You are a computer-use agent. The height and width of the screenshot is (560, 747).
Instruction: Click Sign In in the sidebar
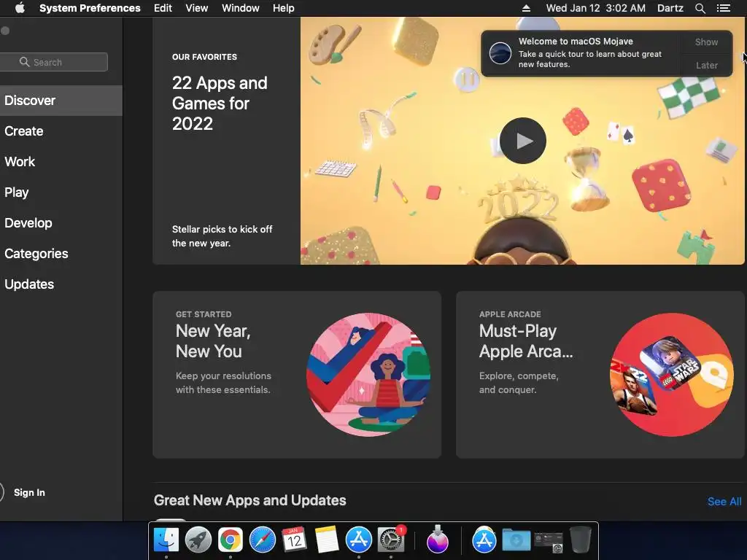point(29,492)
